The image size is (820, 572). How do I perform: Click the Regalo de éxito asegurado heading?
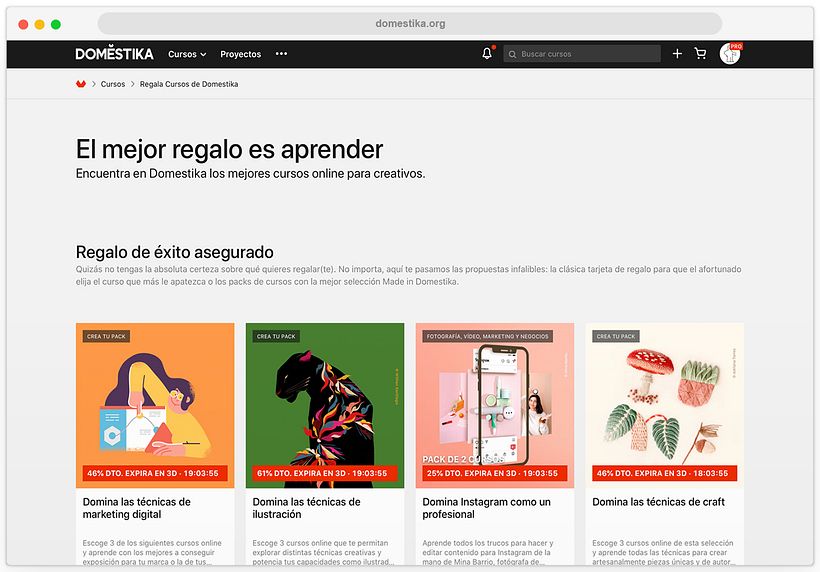coord(175,253)
